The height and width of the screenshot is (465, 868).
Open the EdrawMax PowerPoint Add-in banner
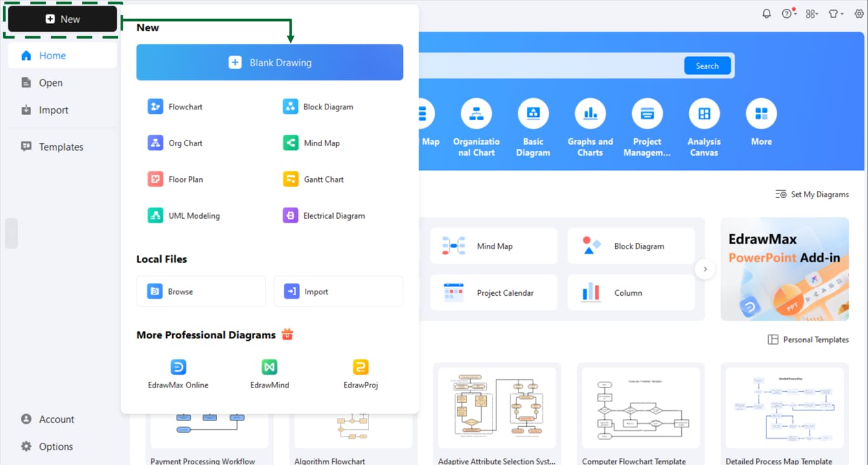click(x=785, y=269)
